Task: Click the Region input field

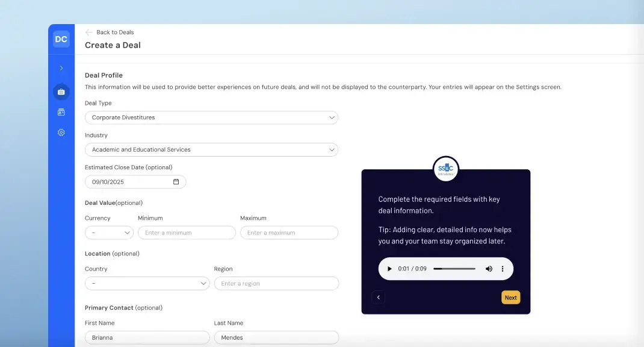Action: pyautogui.click(x=276, y=283)
